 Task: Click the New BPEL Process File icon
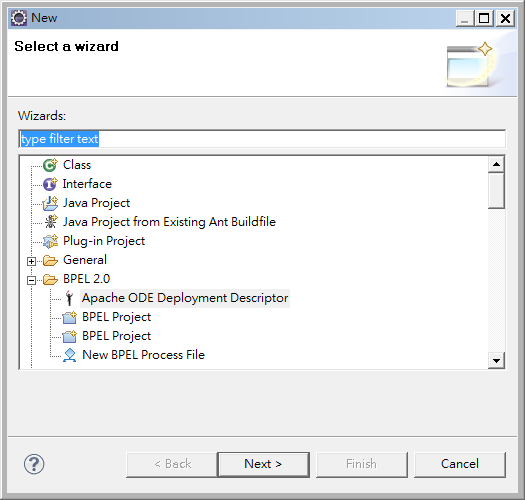coord(69,355)
